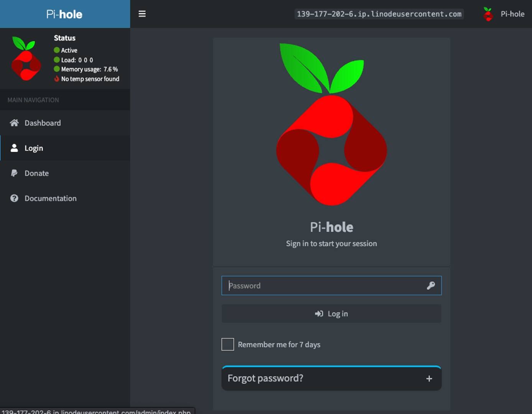Click the hostname text in the top bar
Screen dimensions: 532x414
[379, 14]
